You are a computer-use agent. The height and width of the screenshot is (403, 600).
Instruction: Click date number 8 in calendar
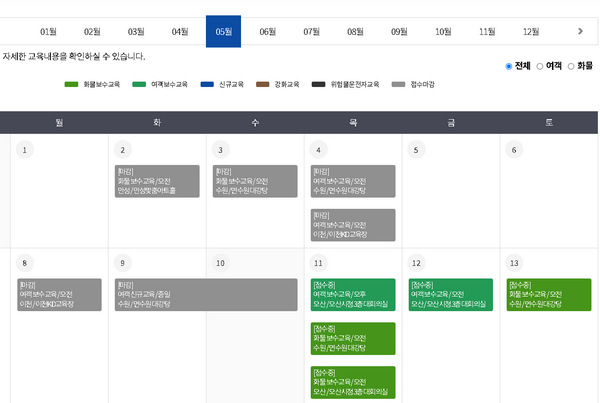click(24, 263)
